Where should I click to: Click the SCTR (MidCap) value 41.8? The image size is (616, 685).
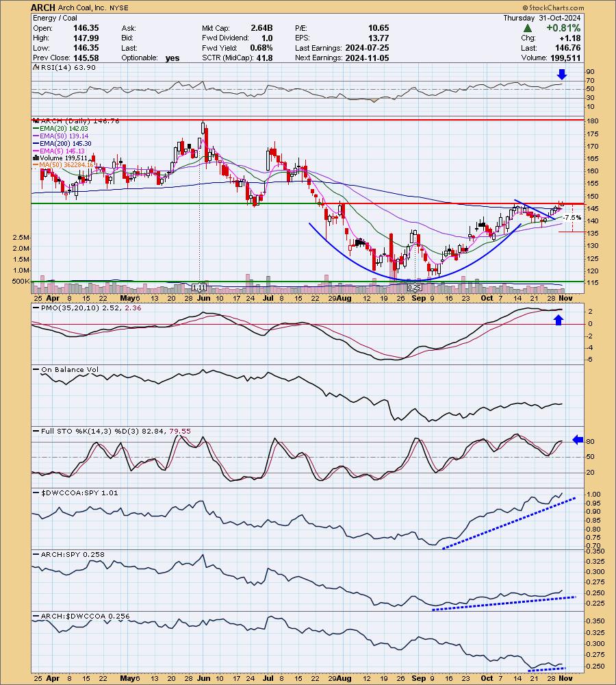click(264, 58)
